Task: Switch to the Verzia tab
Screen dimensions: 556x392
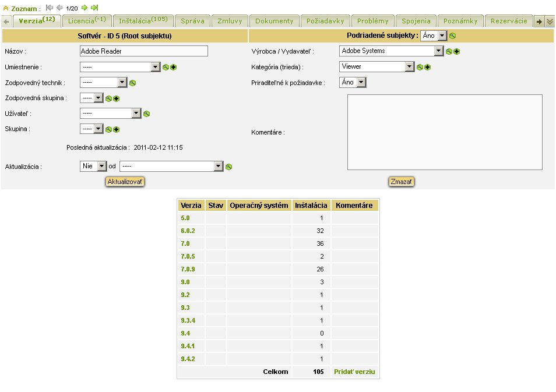Action: [x=37, y=20]
